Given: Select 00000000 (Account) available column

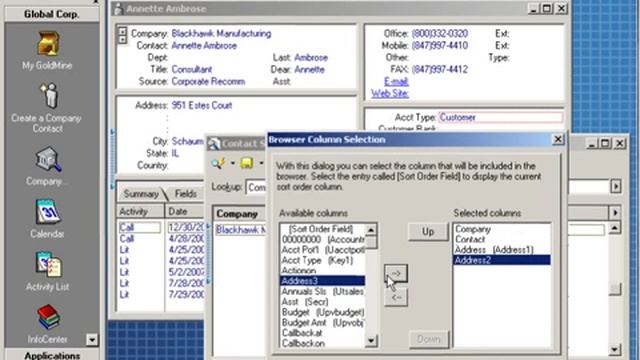Looking at the screenshot, I should (x=322, y=239).
